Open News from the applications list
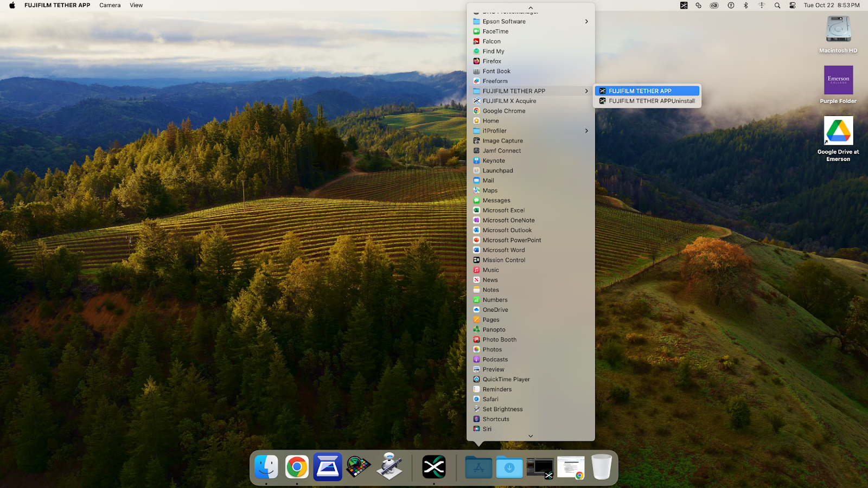The width and height of the screenshot is (868, 488). point(531,280)
